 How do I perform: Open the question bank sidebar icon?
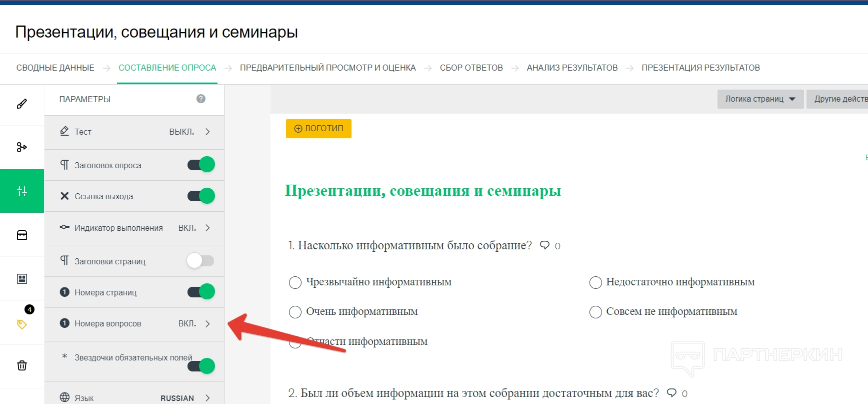tap(22, 235)
